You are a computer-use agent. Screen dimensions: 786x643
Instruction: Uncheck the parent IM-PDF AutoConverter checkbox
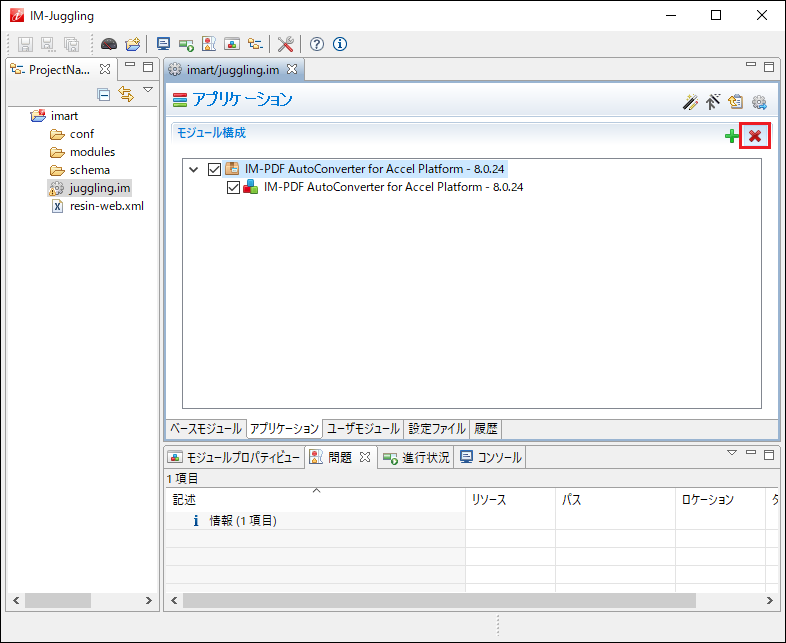coord(214,169)
